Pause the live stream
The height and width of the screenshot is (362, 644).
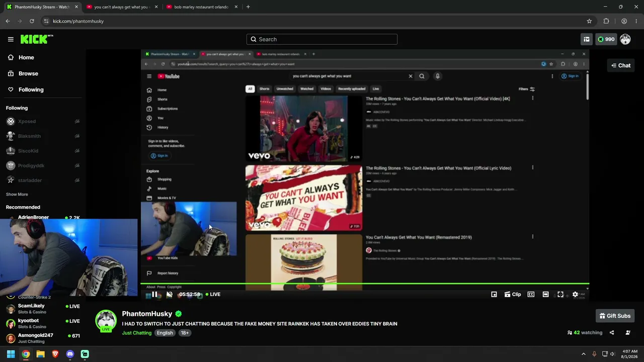[x=154, y=295]
